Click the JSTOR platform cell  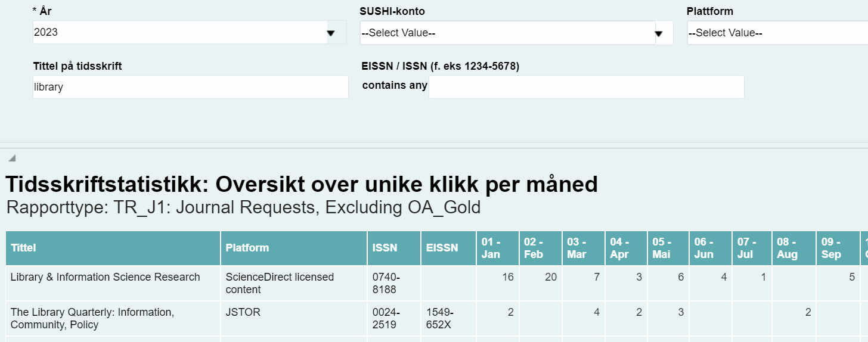243,312
